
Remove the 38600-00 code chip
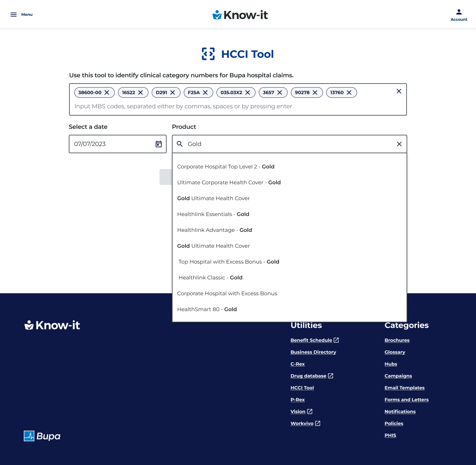pos(107,92)
